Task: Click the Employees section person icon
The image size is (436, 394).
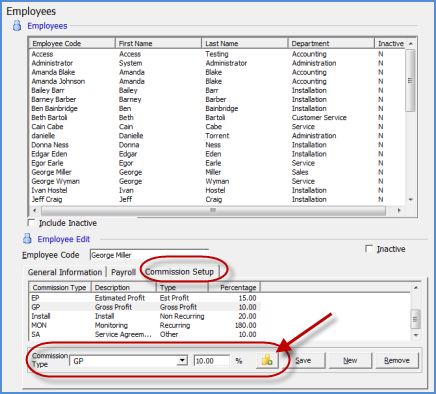Action: click(x=17, y=26)
